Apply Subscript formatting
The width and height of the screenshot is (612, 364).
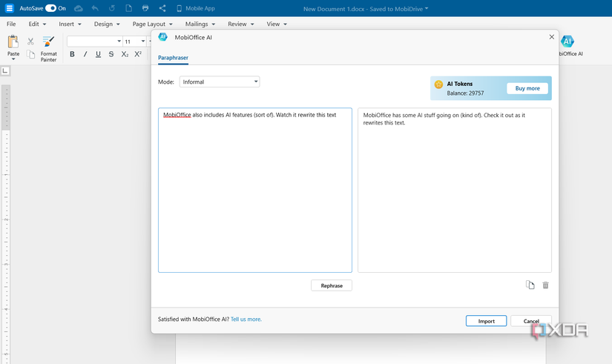point(125,54)
